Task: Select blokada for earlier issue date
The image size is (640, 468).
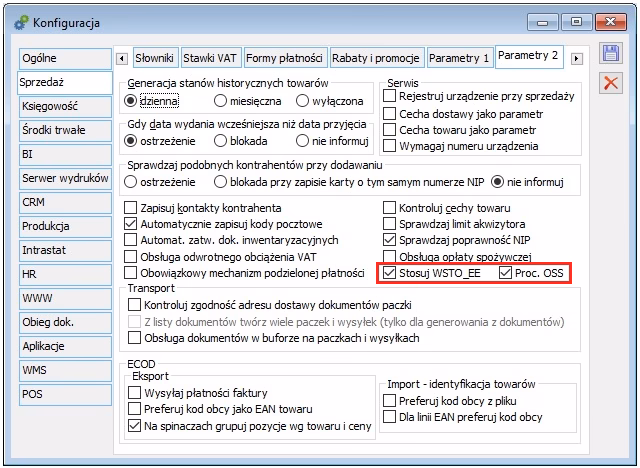Action: click(220, 141)
